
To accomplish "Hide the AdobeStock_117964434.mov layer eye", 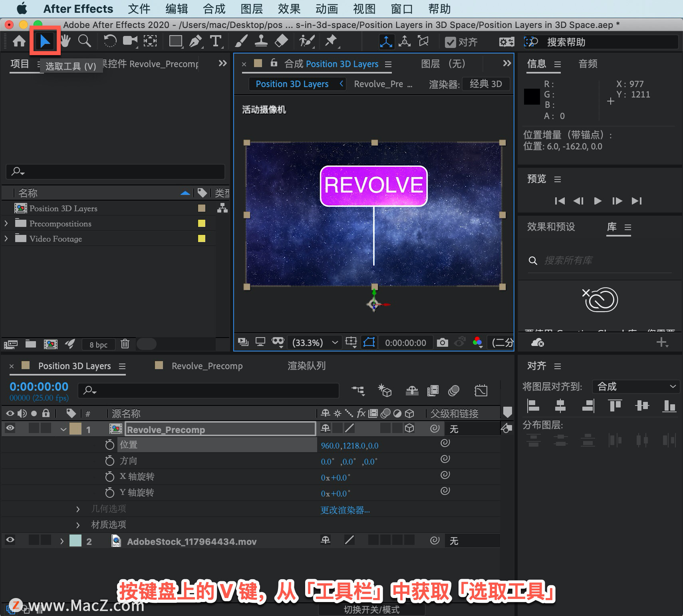I will [10, 540].
